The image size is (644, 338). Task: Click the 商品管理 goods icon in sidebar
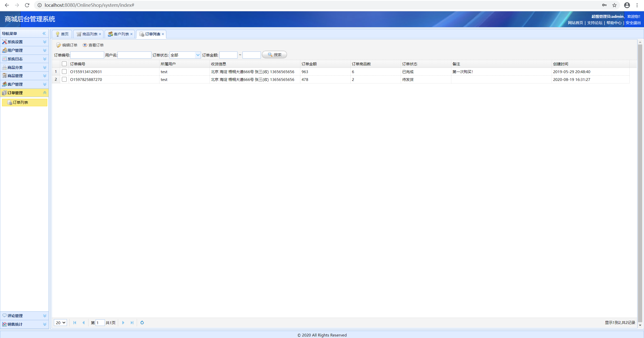pyautogui.click(x=4, y=76)
